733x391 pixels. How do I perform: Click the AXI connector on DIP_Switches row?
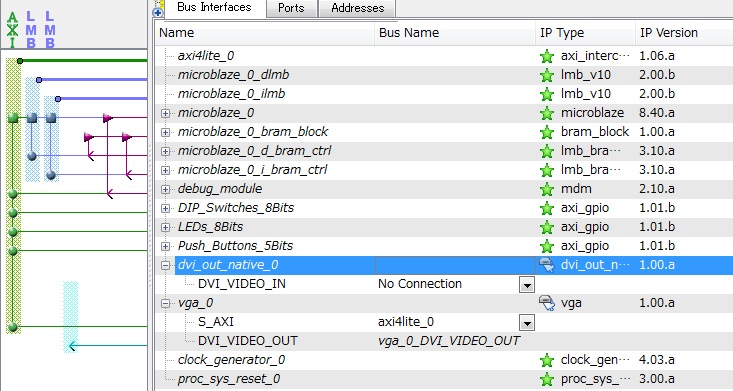(x=13, y=213)
